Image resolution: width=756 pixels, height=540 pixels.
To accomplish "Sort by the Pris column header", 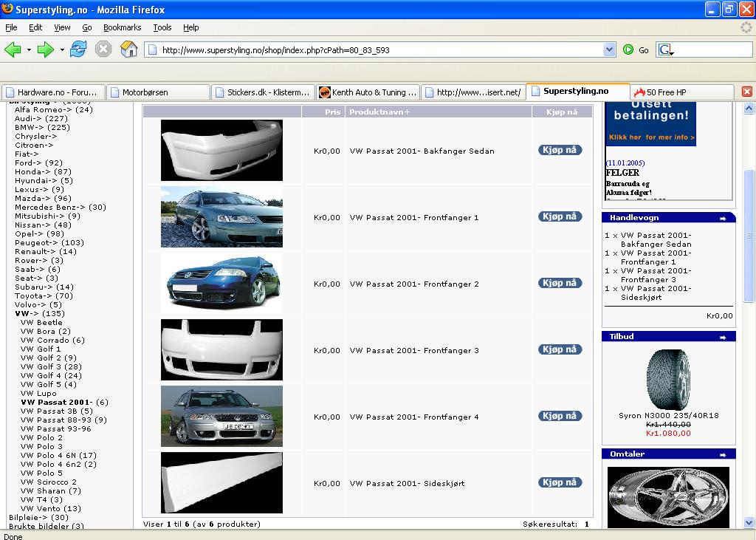I will (332, 112).
